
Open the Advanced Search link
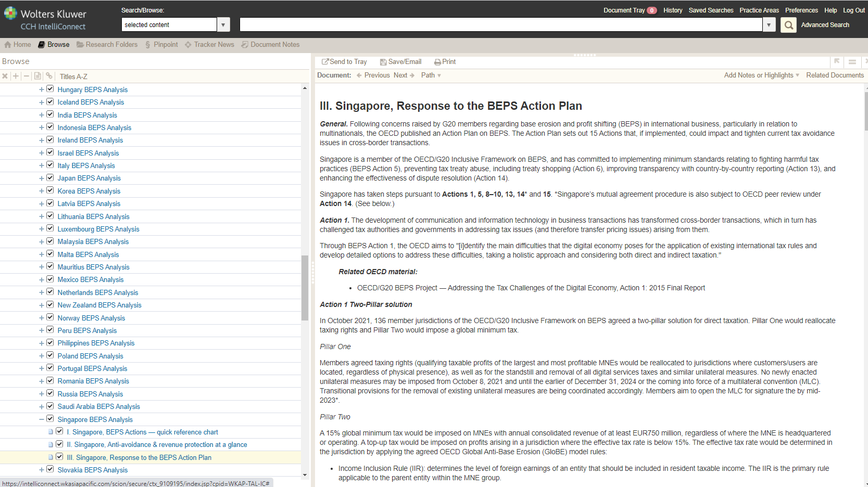825,25
